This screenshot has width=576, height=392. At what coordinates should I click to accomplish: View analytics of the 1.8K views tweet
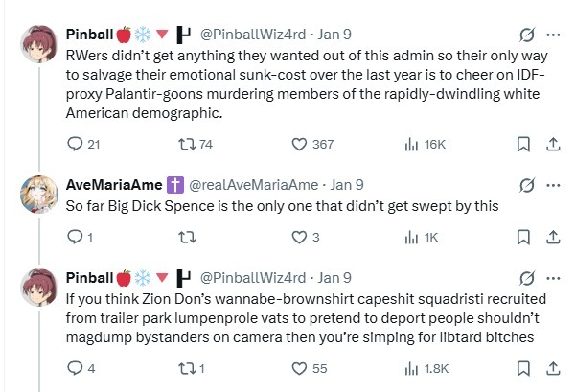[x=411, y=367]
